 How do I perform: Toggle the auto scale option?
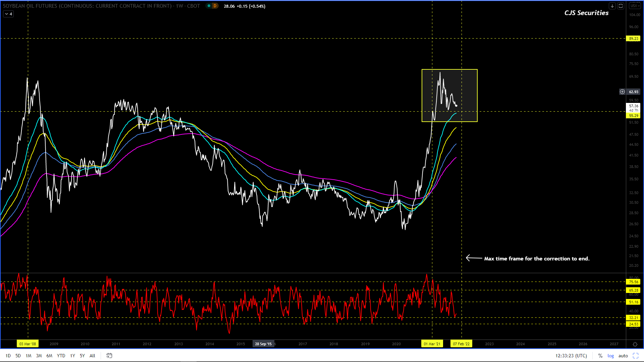623,356
